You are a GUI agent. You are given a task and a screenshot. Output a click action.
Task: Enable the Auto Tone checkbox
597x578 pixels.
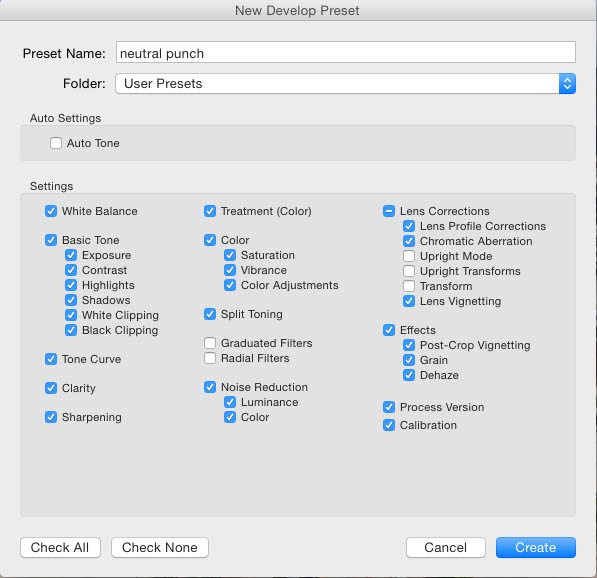(x=56, y=143)
